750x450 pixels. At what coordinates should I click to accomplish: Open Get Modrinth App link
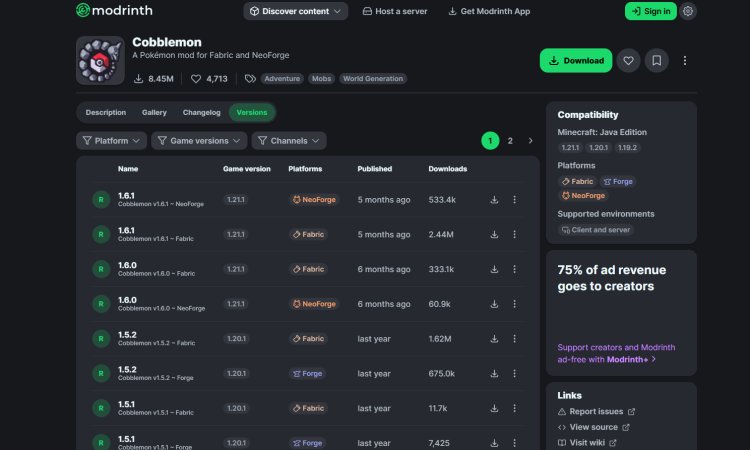pos(489,11)
